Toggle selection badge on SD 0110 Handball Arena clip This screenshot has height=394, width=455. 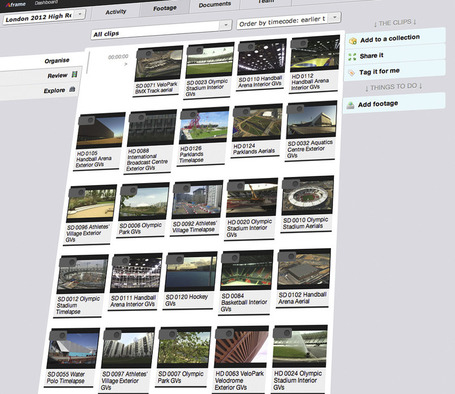coord(247,46)
